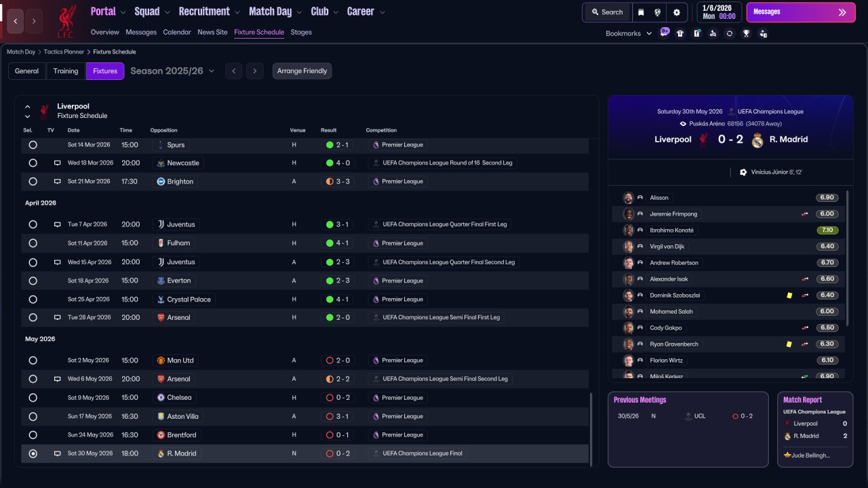Select the Spurs fixture radio button
868x488 pixels.
(33, 145)
